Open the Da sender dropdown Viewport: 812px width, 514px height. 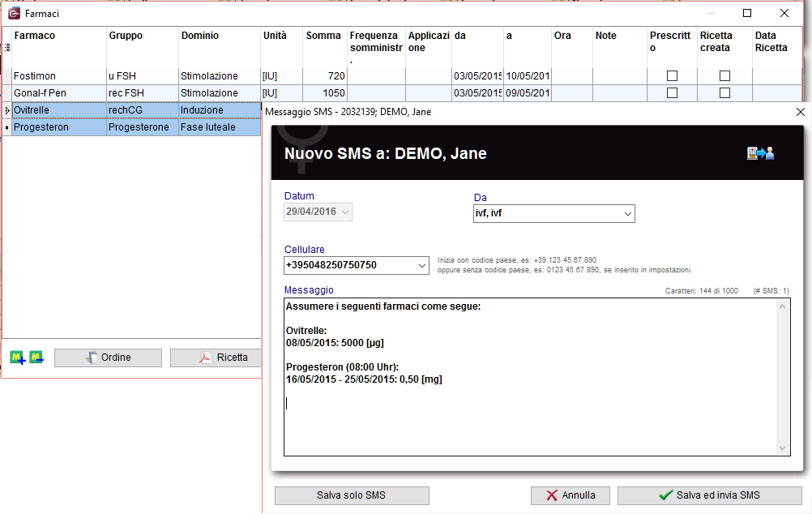point(628,213)
